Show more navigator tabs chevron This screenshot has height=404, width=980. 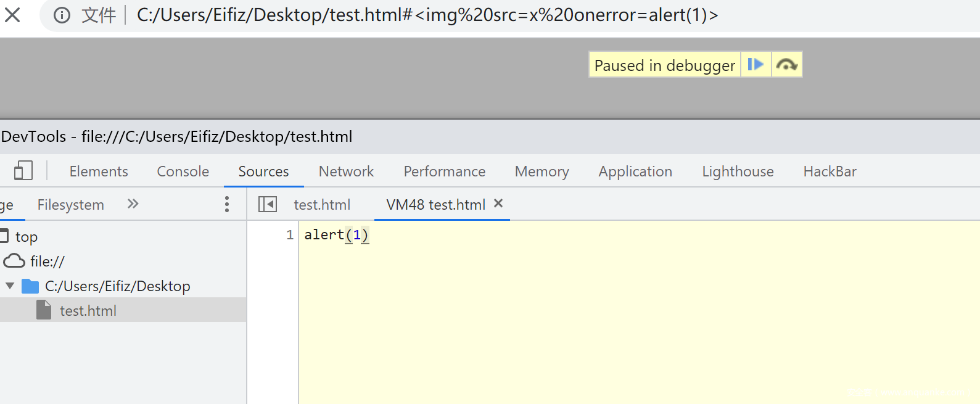(x=133, y=204)
